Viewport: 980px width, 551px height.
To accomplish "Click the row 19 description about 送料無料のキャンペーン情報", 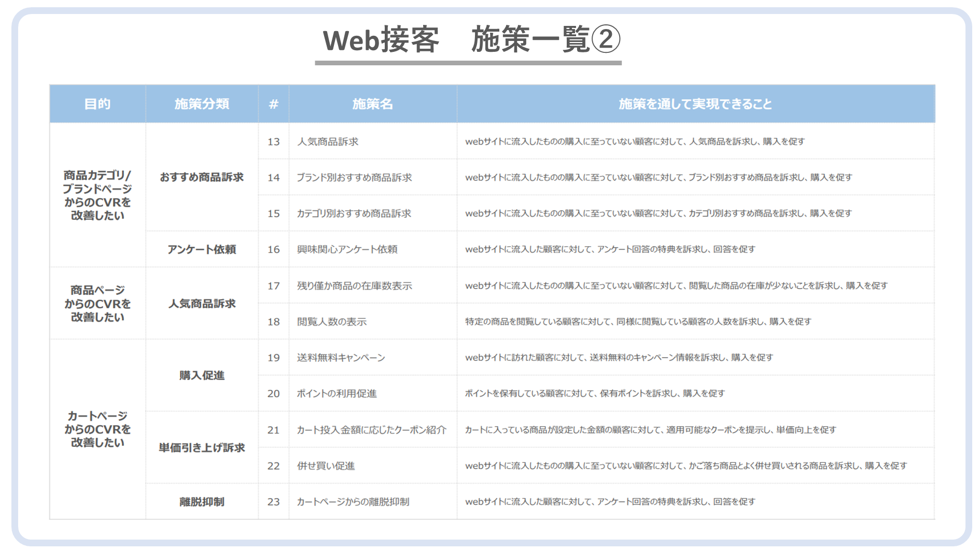I will (619, 358).
